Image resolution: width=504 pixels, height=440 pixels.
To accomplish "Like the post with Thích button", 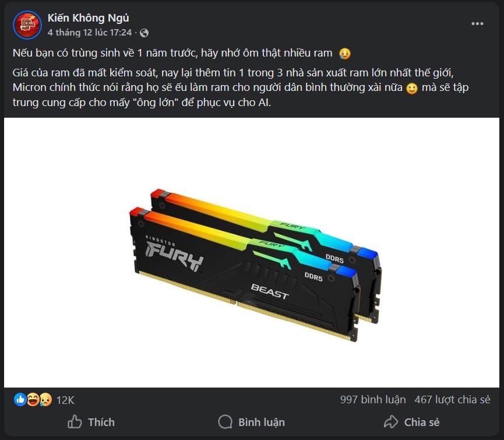I will (x=91, y=422).
